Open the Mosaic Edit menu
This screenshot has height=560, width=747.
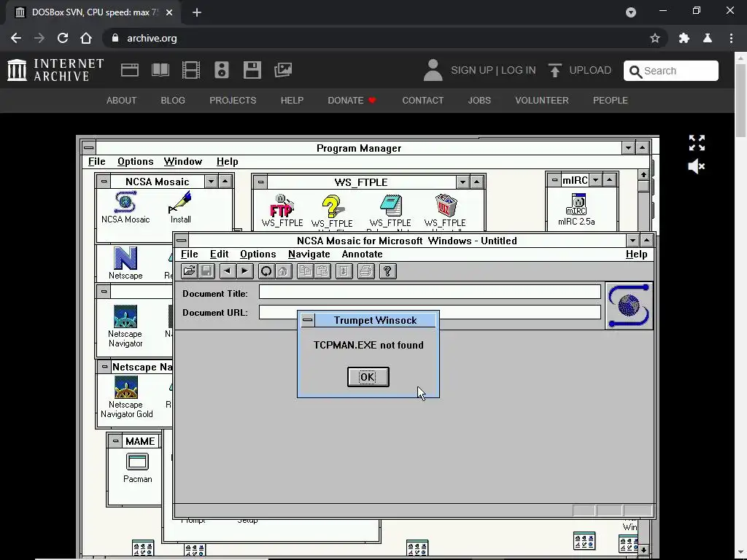[219, 254]
